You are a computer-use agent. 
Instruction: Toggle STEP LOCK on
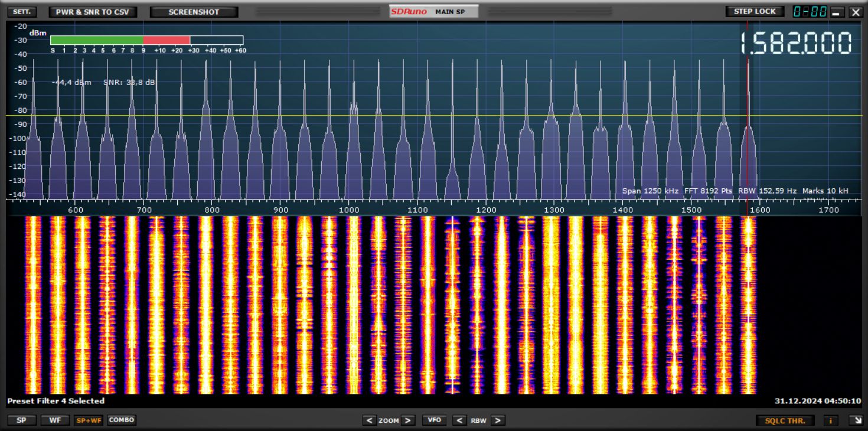pos(755,11)
